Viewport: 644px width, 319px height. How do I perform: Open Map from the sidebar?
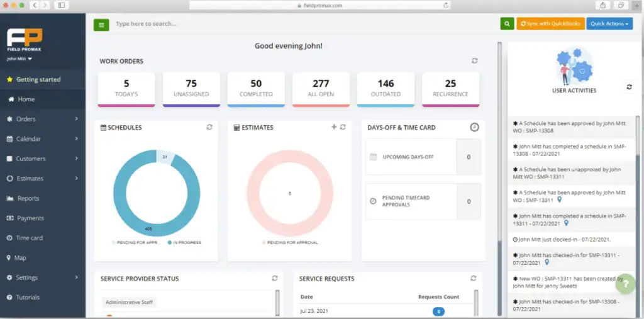pyautogui.click(x=43, y=258)
